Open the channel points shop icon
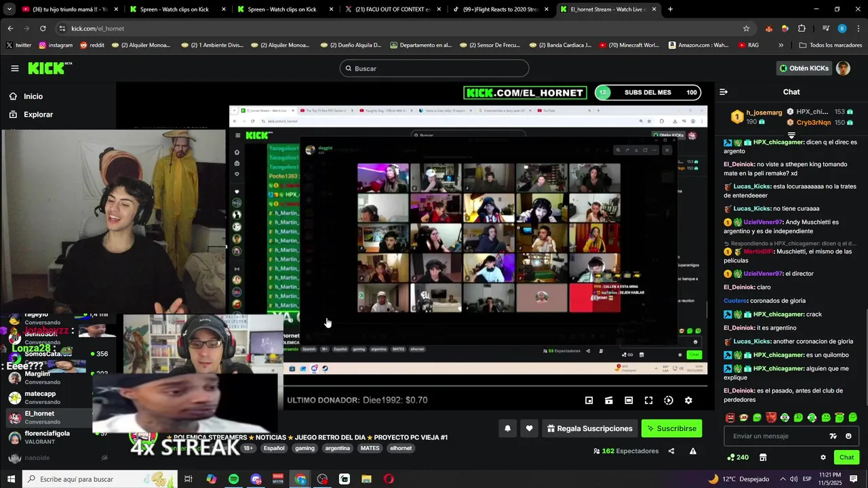Image resolution: width=868 pixels, height=488 pixels. pyautogui.click(x=763, y=457)
